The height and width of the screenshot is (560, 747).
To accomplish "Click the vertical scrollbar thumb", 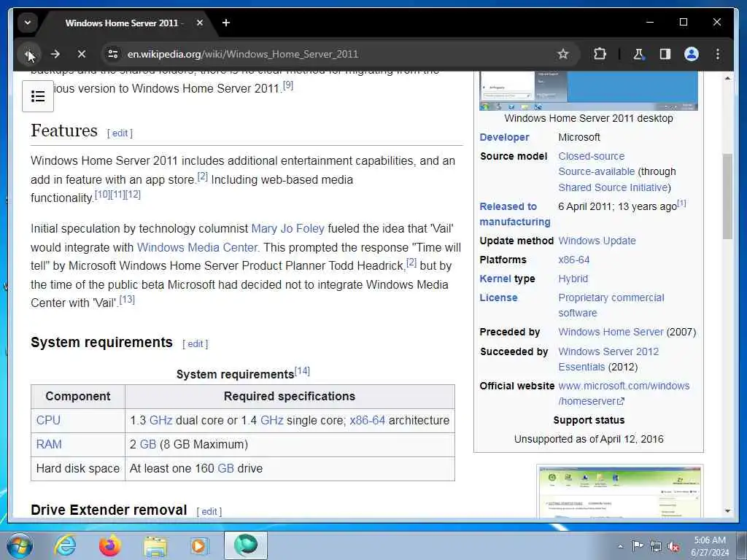I will 727,196.
